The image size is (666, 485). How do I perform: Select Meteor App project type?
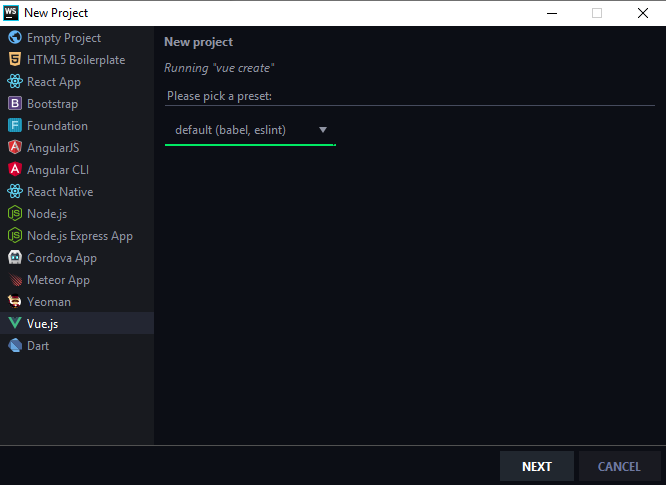click(77, 279)
